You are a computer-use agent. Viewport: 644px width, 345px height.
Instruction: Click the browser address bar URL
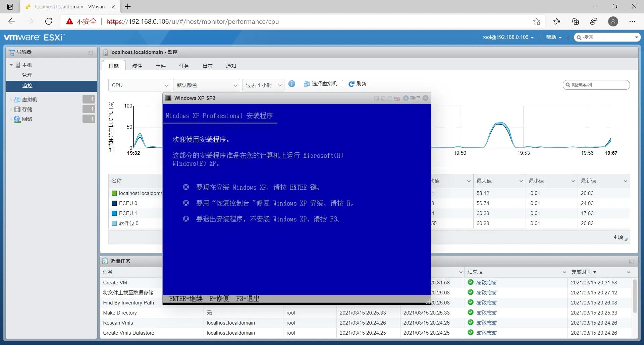point(193,21)
